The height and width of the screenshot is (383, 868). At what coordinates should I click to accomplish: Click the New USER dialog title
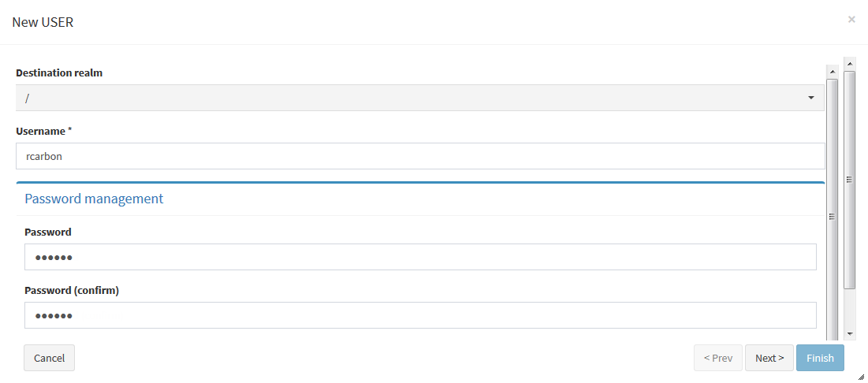(x=43, y=22)
